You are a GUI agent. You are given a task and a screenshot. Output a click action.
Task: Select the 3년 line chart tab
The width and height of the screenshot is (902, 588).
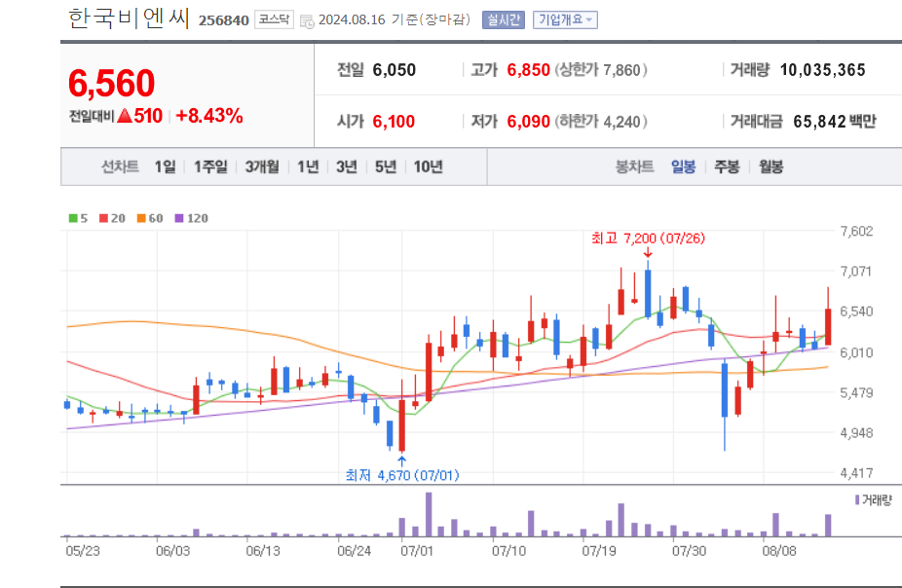(x=347, y=166)
